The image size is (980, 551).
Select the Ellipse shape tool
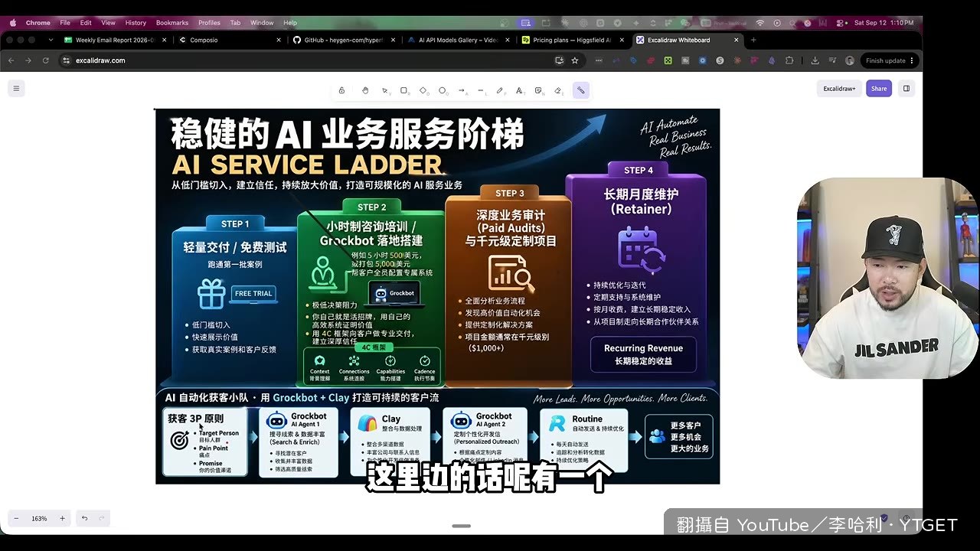(443, 90)
